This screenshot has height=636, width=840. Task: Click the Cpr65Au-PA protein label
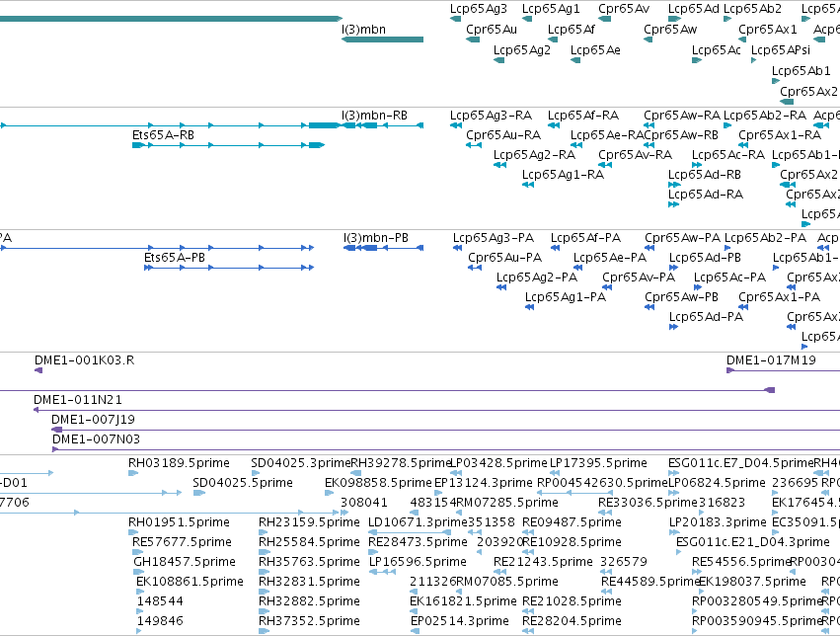(x=504, y=258)
